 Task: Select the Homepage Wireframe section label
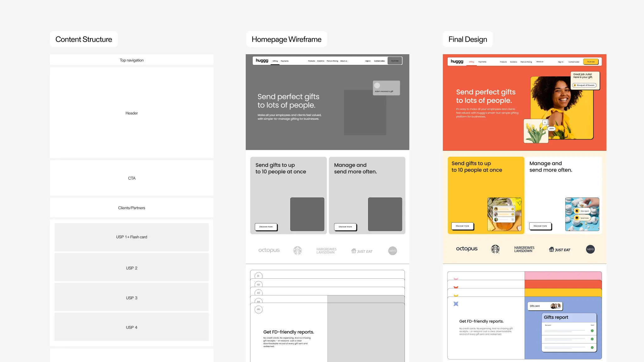pyautogui.click(x=287, y=39)
